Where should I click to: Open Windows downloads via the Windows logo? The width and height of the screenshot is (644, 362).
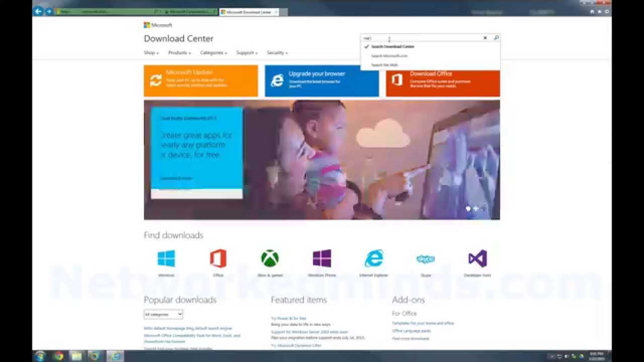pyautogui.click(x=166, y=258)
